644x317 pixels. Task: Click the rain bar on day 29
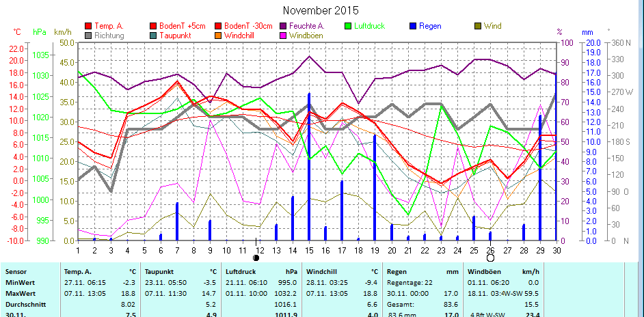click(x=540, y=178)
